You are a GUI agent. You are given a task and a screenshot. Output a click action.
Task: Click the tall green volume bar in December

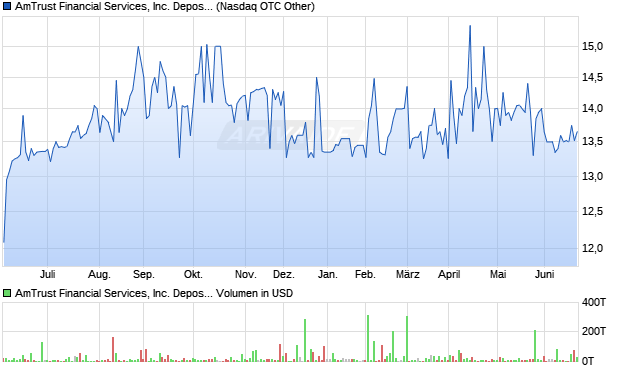(305, 341)
